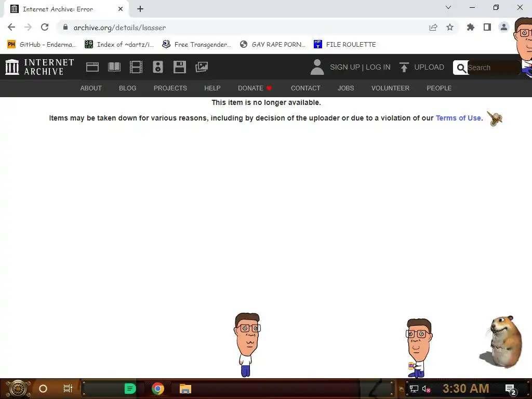Close the Internet Archive: Error tab
This screenshot has height=399, width=532.
pos(121,9)
